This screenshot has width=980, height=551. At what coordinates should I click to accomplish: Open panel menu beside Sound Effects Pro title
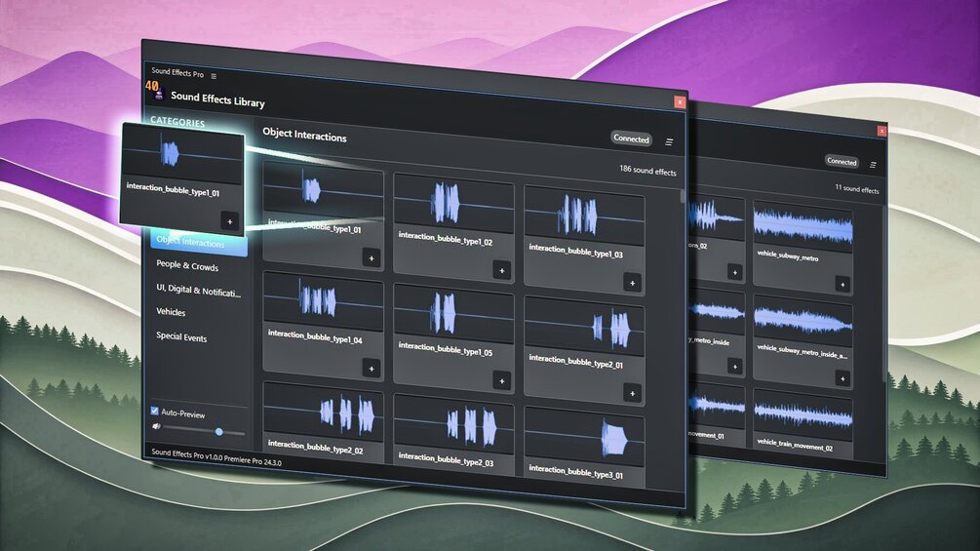pos(214,76)
